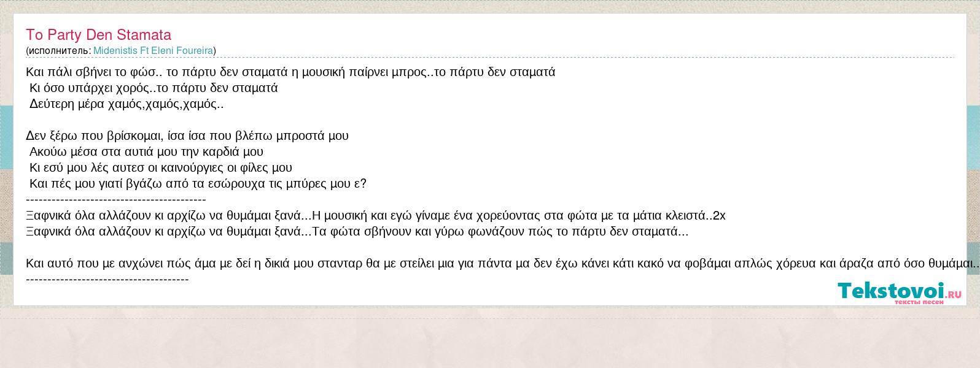This screenshot has height=368, width=980.
Task: Click the line 'Ακούω μέσα στα αυτιά μου'
Action: point(146,151)
